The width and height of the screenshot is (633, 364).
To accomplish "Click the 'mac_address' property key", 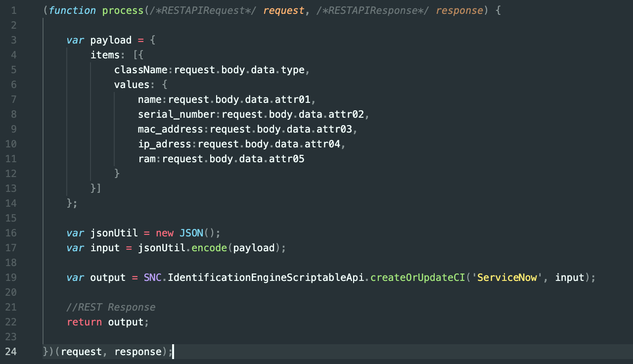I will tap(171, 129).
